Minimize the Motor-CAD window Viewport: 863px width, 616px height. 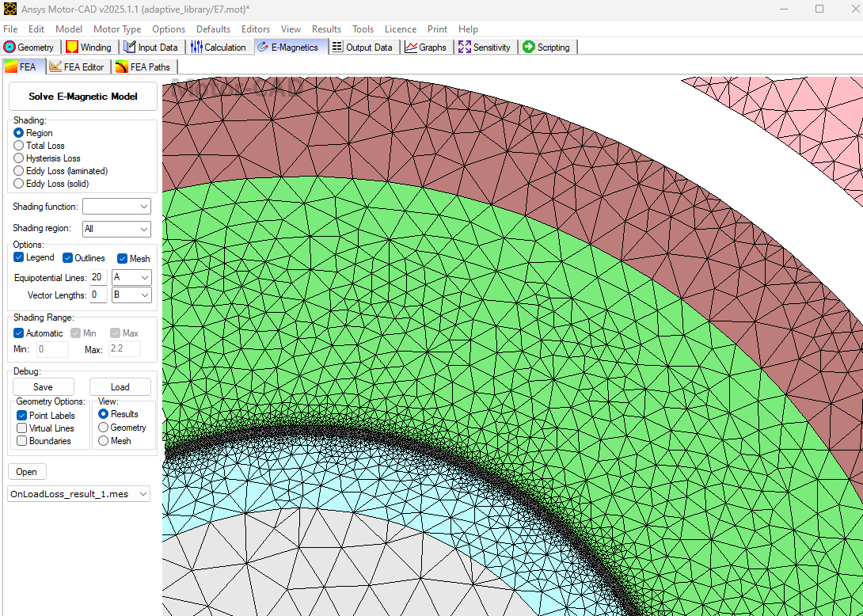(785, 10)
